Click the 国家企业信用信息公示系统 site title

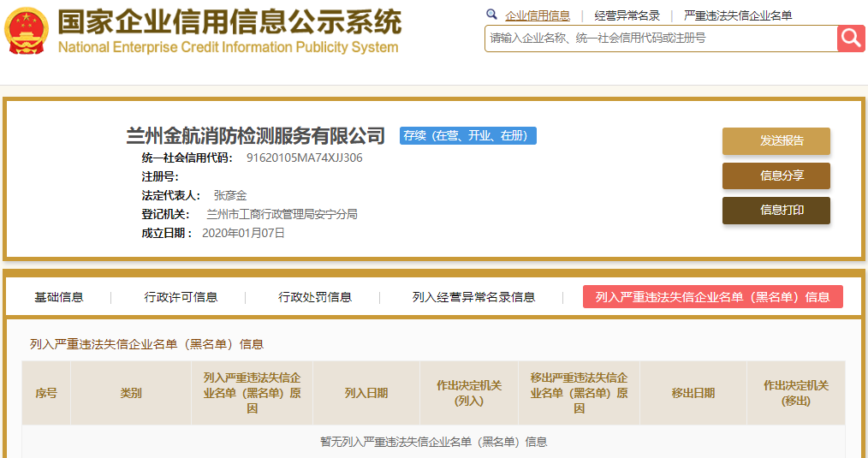coord(229,22)
